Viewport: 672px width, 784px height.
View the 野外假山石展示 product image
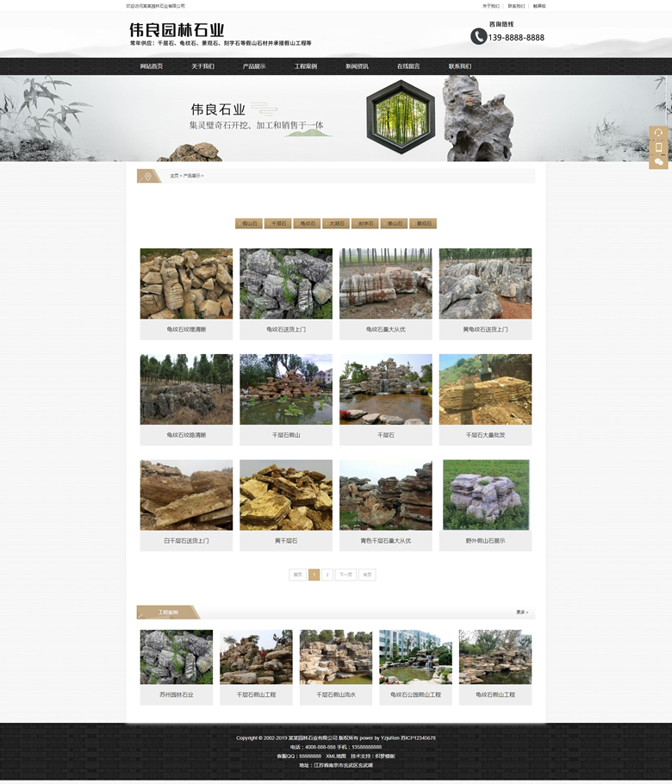(x=485, y=495)
